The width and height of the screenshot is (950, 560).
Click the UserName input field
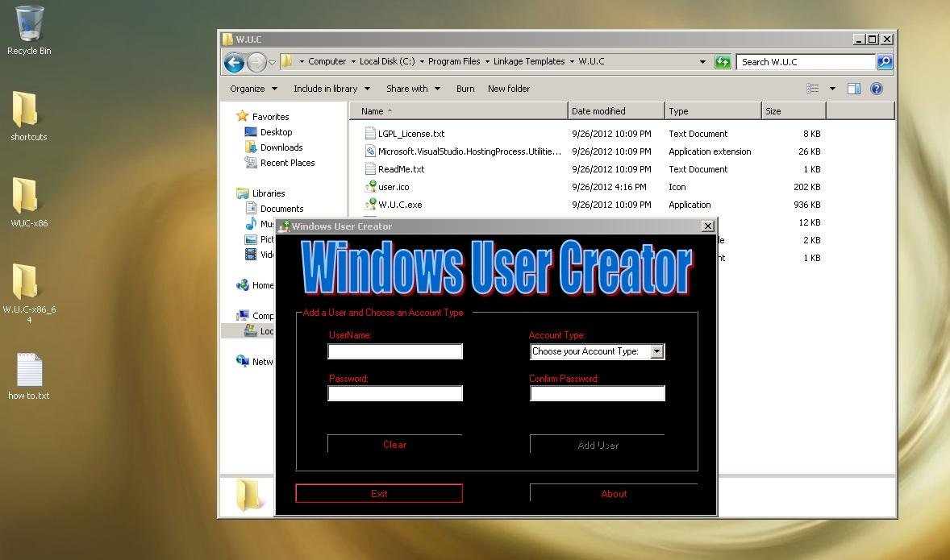tap(395, 352)
